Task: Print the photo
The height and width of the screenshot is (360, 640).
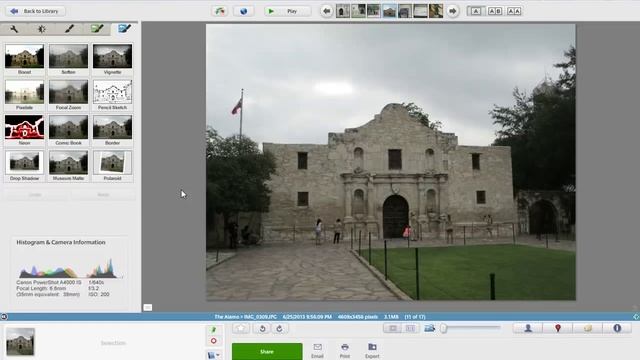Action: tap(345, 351)
